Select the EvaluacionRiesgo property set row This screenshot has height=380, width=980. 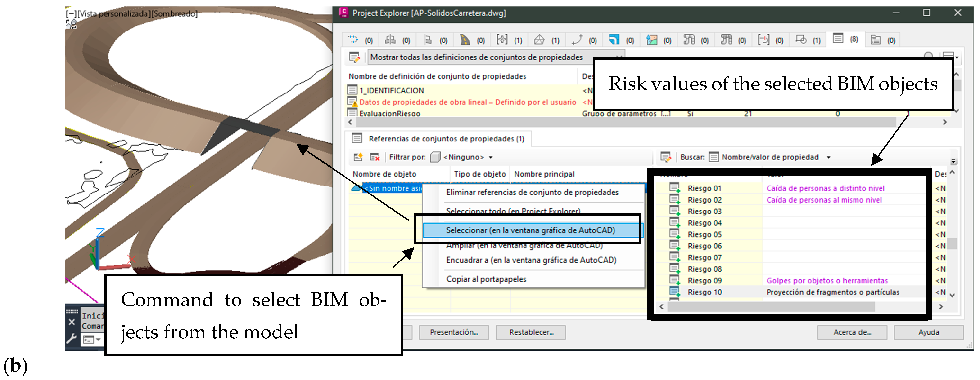[390, 113]
